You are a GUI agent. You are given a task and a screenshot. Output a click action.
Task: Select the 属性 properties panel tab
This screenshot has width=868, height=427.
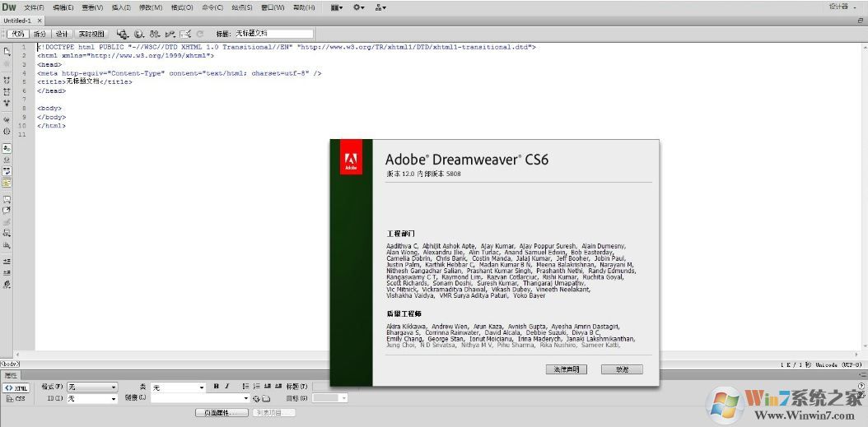11,375
